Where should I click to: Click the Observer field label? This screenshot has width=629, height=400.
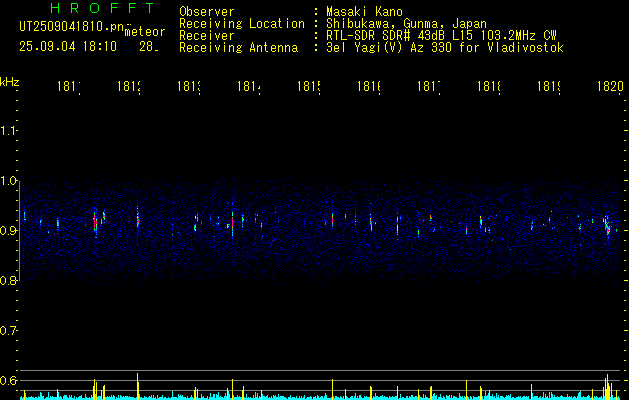click(207, 12)
